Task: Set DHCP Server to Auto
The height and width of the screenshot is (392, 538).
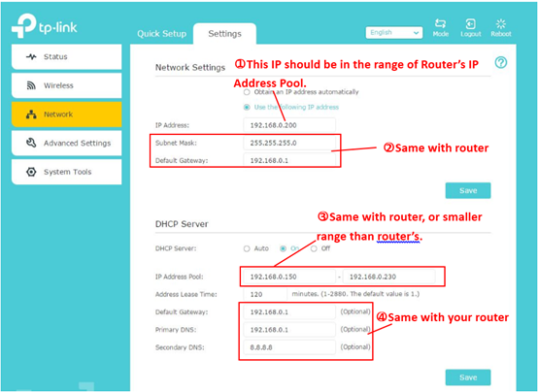Action: (x=247, y=248)
